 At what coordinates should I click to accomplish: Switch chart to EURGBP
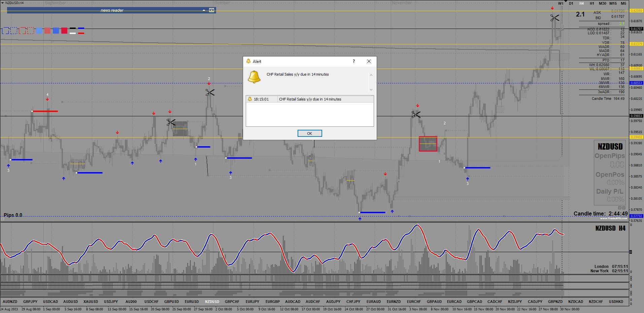pos(273,302)
